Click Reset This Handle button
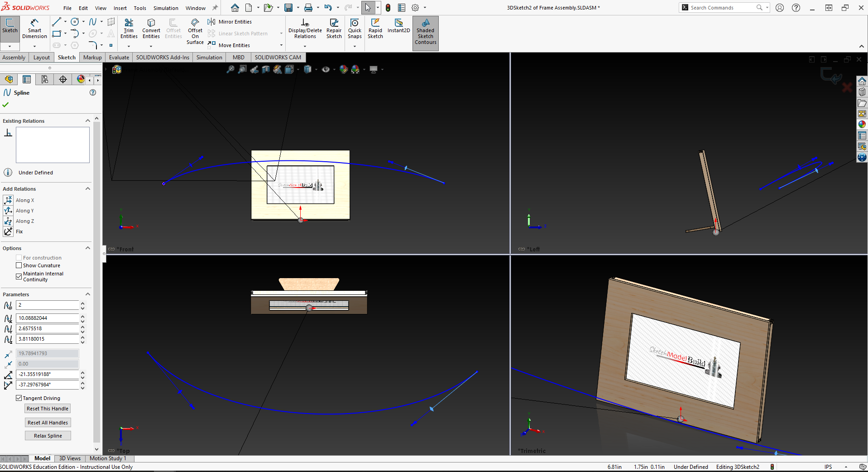Image resolution: width=868 pixels, height=472 pixels. tap(48, 409)
